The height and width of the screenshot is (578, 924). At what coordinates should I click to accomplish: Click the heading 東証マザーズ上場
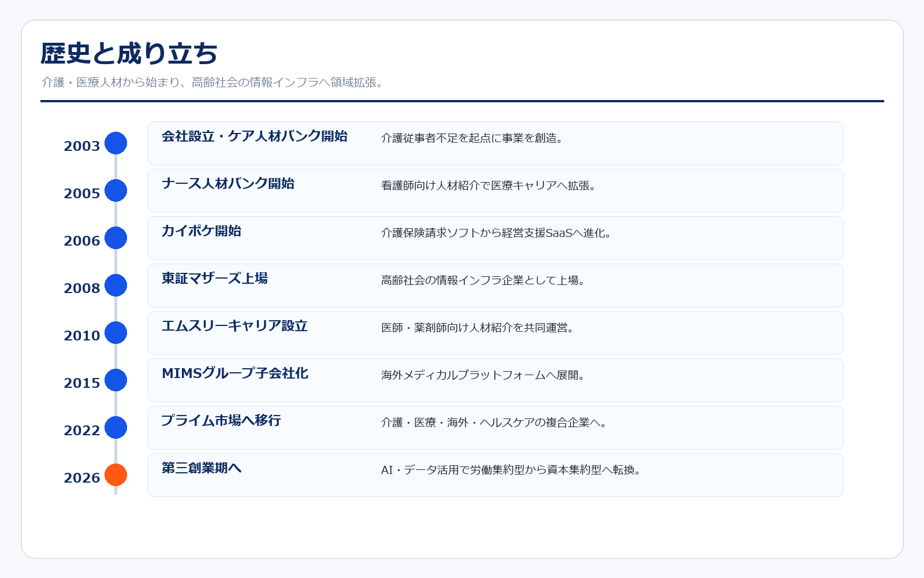(215, 279)
